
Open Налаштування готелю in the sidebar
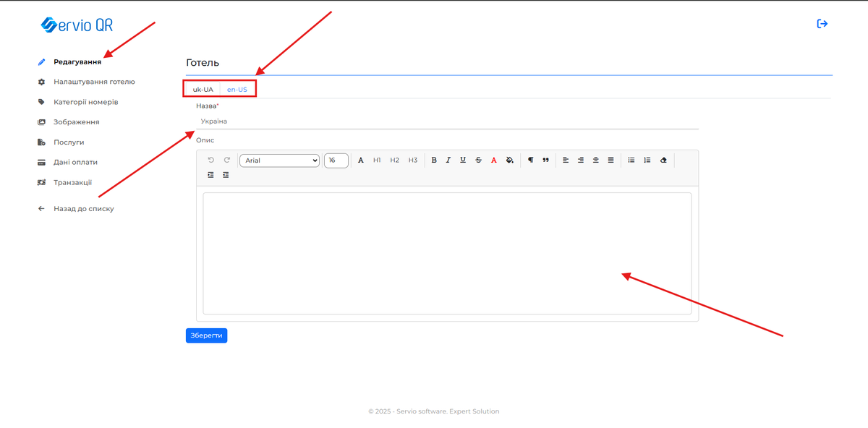point(94,82)
